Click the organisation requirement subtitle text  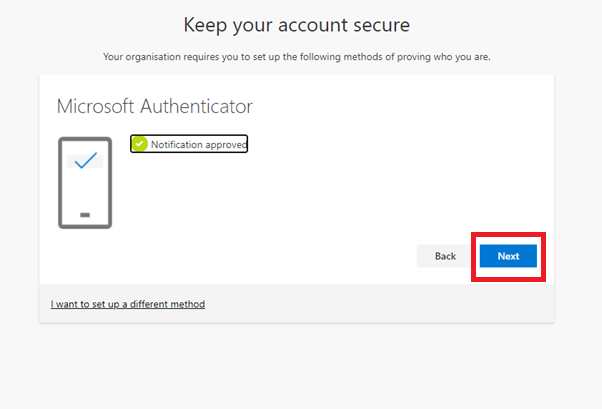(x=296, y=57)
